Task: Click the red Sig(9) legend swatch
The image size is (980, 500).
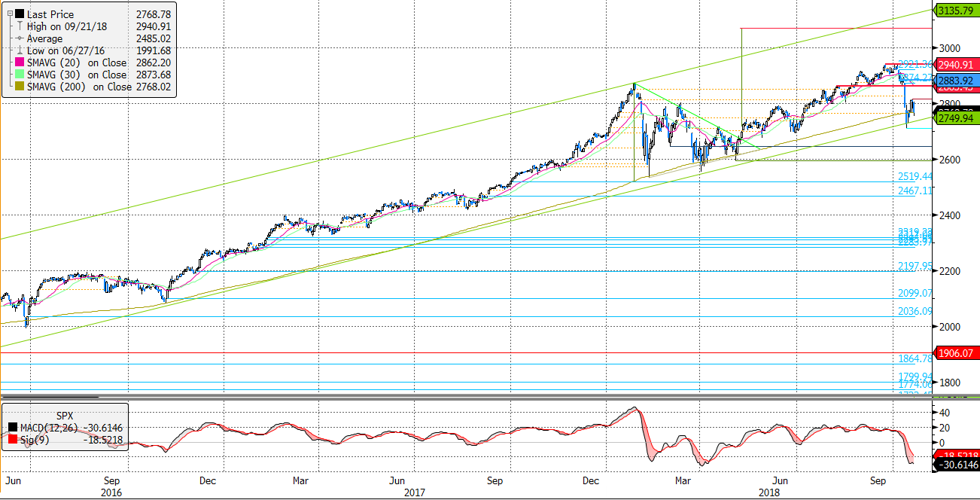Action: coord(13,440)
